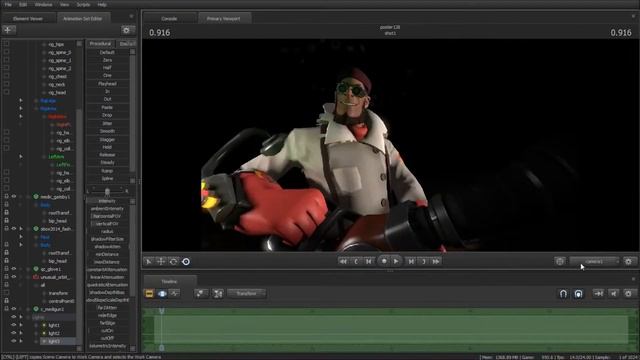Image resolution: width=640 pixels, height=360 pixels.
Task: Step back one frame
Action: click(x=369, y=261)
